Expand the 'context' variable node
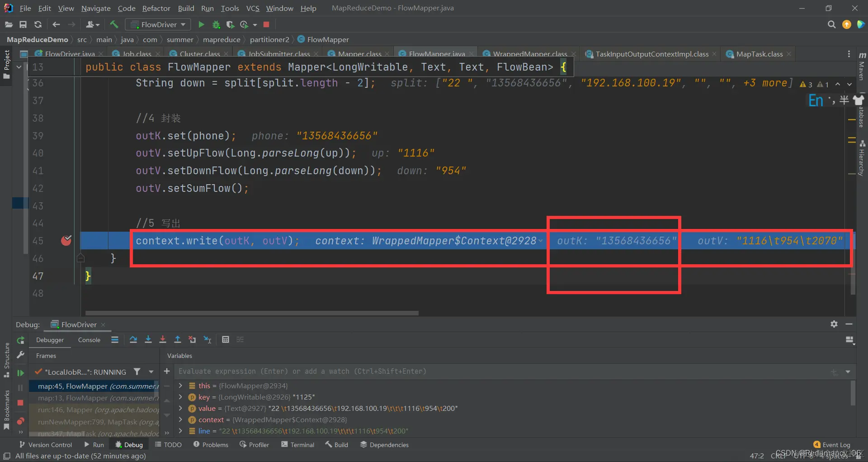Image resolution: width=868 pixels, height=462 pixels. tap(180, 419)
